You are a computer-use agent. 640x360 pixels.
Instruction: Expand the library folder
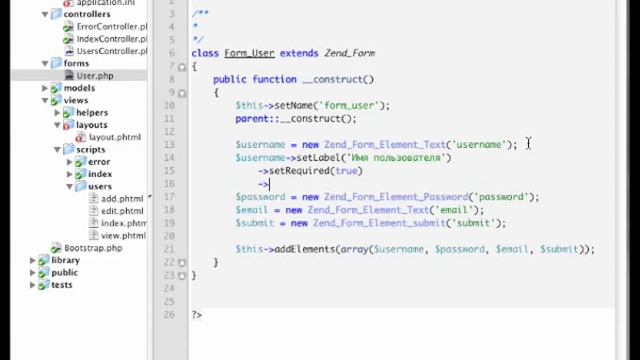(x=33, y=260)
